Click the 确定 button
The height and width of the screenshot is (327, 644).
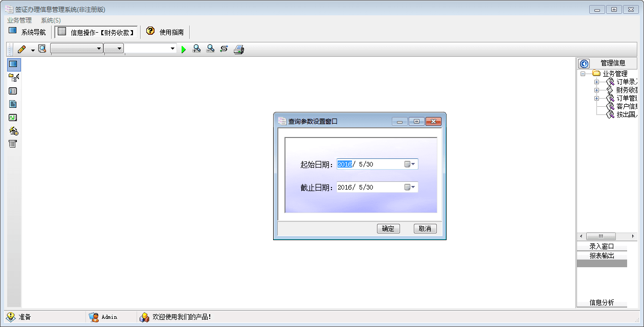388,229
